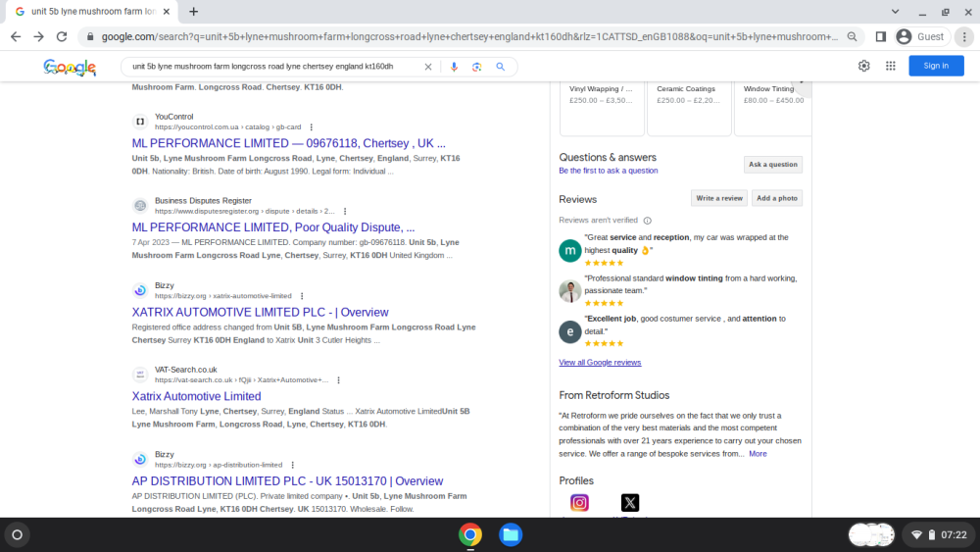Screen dimensions: 980x552
Task: Close the current browser tab
Action: click(167, 11)
